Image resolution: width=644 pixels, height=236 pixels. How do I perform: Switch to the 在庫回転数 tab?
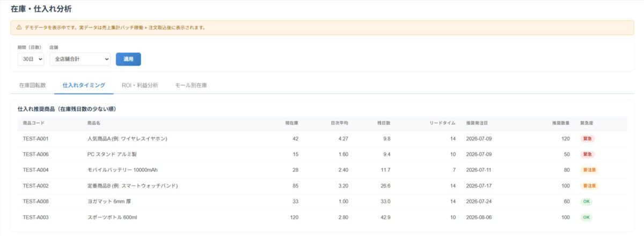click(32, 85)
